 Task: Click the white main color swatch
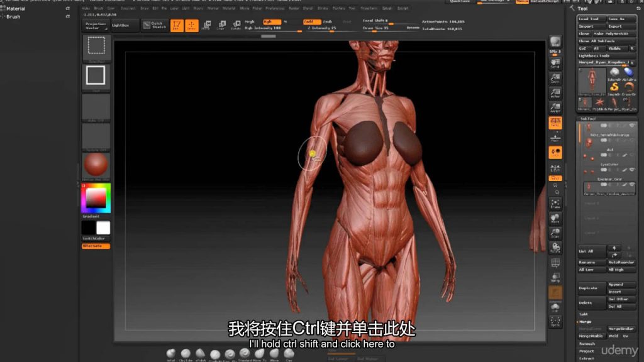point(103,228)
